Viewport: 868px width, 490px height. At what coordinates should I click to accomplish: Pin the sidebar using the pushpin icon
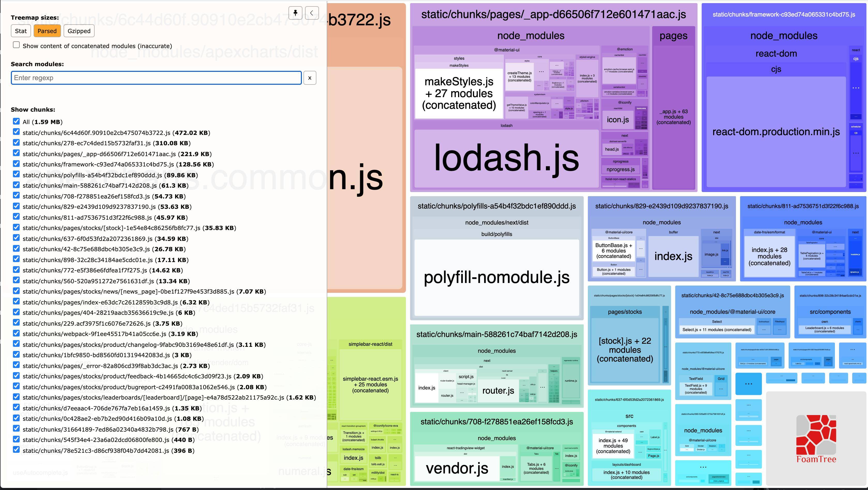point(295,13)
